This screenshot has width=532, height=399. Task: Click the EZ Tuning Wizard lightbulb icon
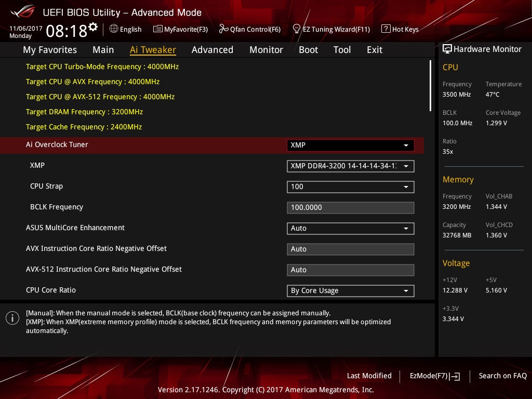click(x=297, y=29)
